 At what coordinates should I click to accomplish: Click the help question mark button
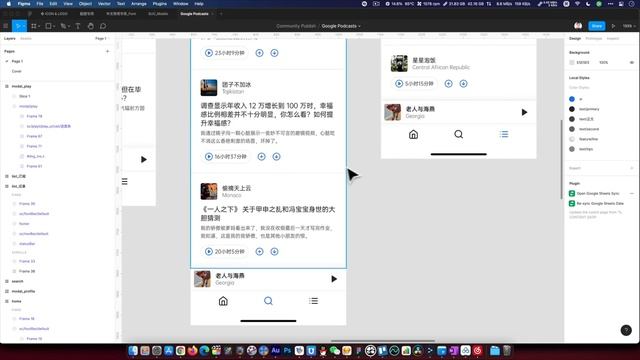click(x=626, y=330)
